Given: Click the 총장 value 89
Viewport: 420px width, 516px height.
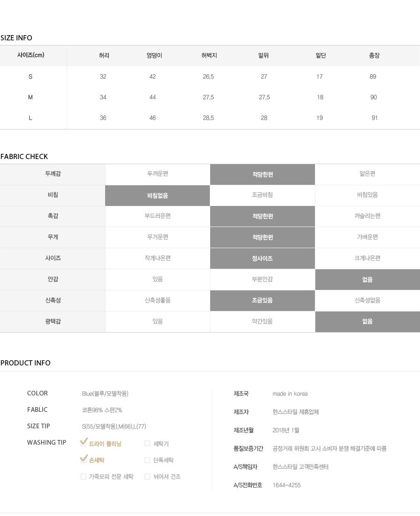Looking at the screenshot, I should [x=373, y=76].
